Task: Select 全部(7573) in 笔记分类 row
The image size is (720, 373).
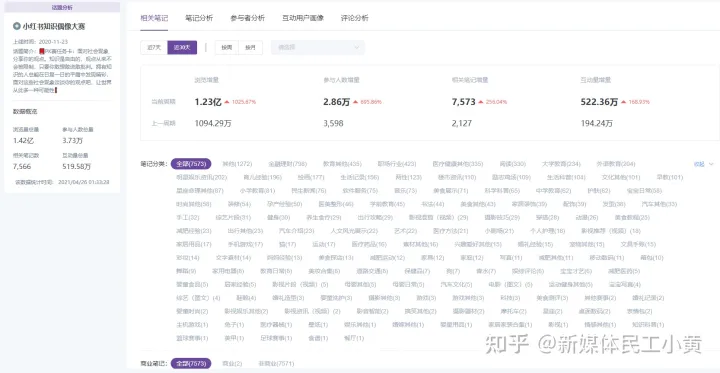Action: click(x=191, y=164)
